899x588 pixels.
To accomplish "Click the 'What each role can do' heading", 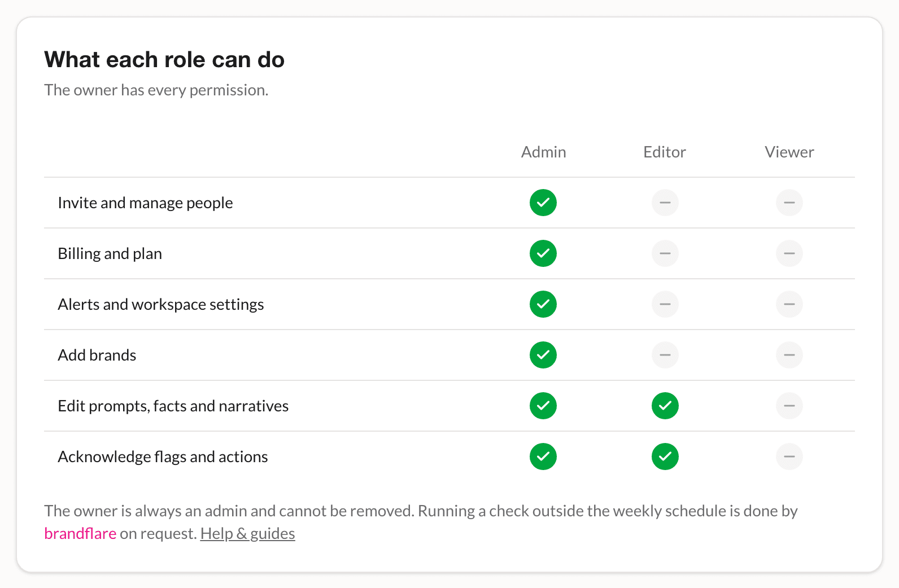I will pyautogui.click(x=164, y=59).
